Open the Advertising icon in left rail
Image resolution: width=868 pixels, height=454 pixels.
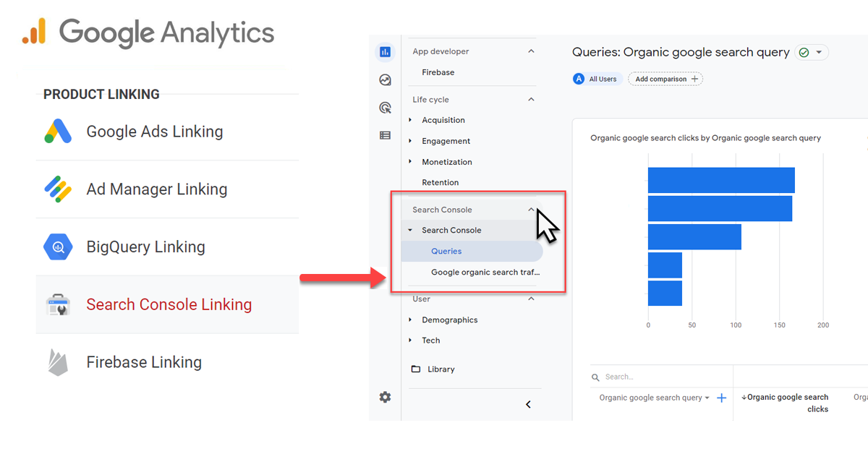pos(385,108)
